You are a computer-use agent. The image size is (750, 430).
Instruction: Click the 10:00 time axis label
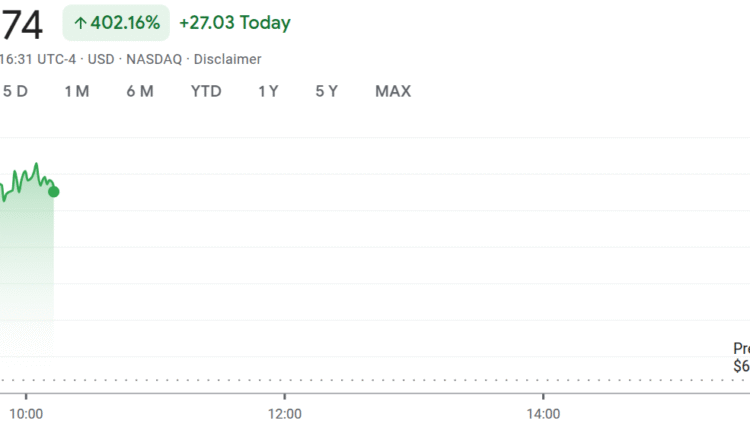coord(25,413)
